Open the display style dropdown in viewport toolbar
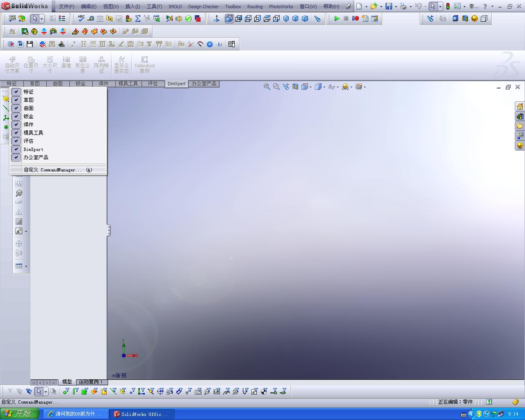Image resolution: width=525 pixels, height=420 pixels. (x=324, y=87)
